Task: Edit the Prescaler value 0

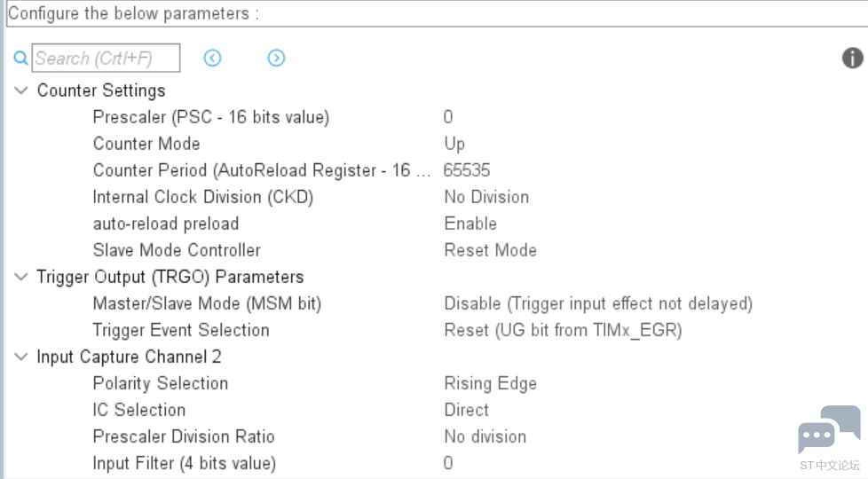Action: point(448,117)
